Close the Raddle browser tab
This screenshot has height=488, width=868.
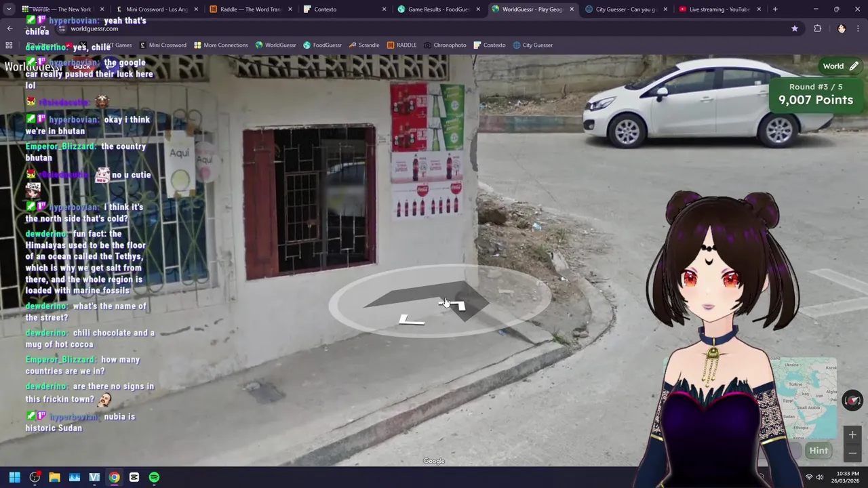pyautogui.click(x=290, y=9)
